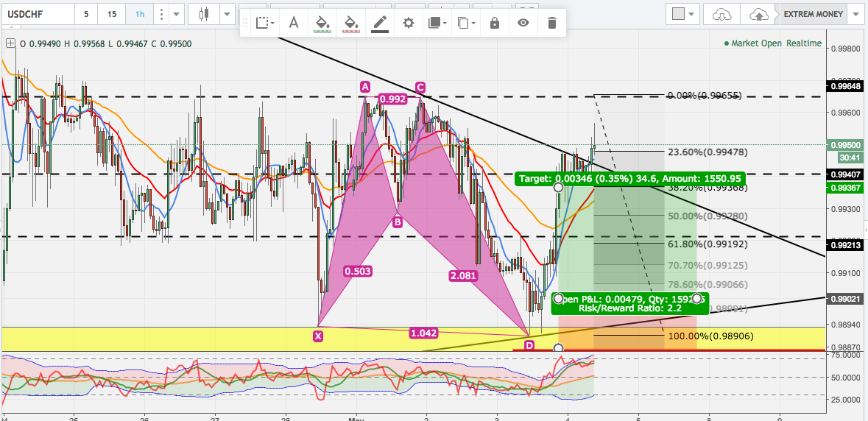Select the 1h timeframe
This screenshot has height=421, width=868.
click(x=139, y=14)
